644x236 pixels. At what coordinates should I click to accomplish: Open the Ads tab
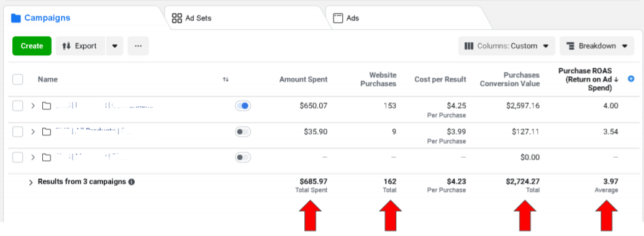pos(346,18)
